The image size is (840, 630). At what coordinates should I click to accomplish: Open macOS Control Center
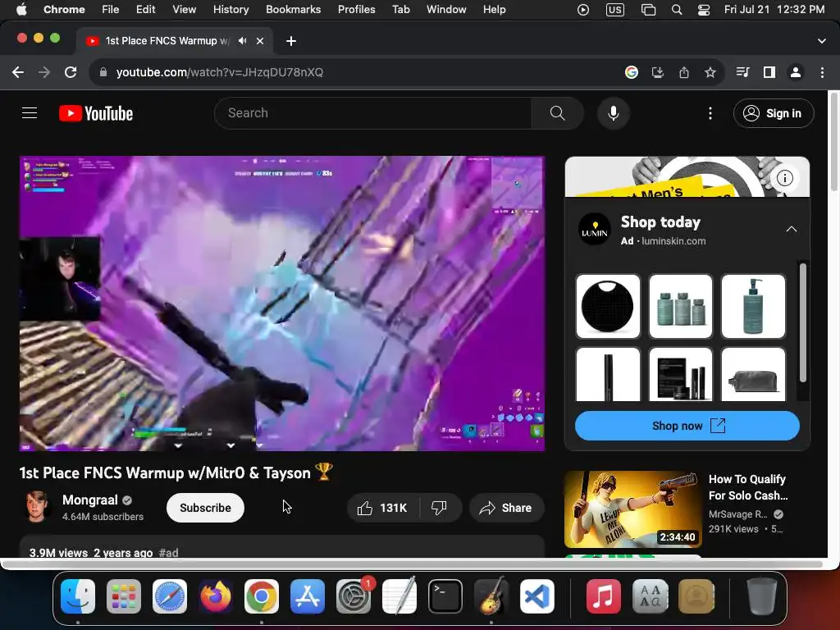pos(703,10)
